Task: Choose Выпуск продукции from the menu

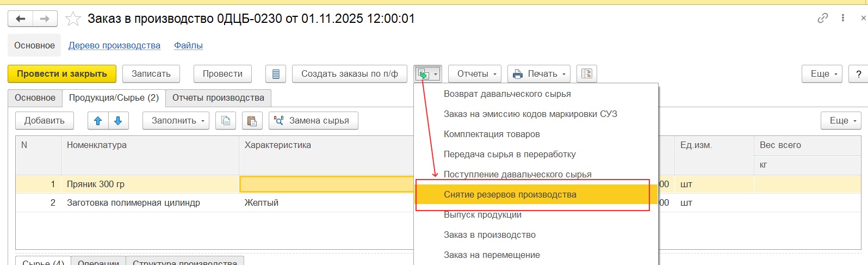Action: [482, 215]
